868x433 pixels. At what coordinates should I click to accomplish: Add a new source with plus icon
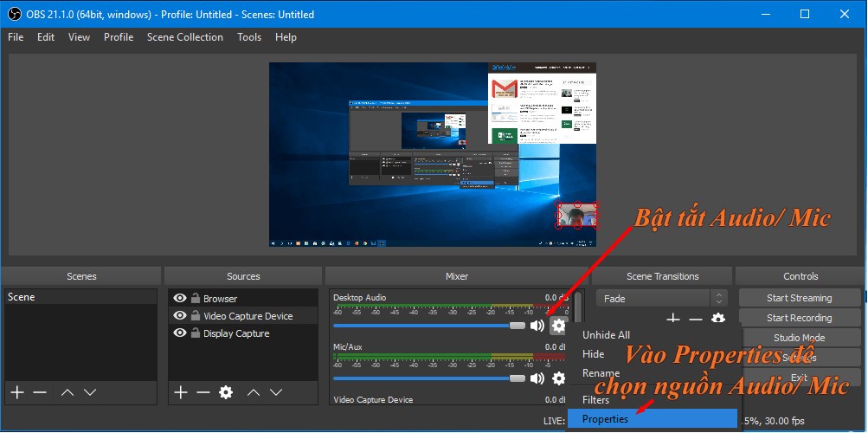tap(180, 392)
